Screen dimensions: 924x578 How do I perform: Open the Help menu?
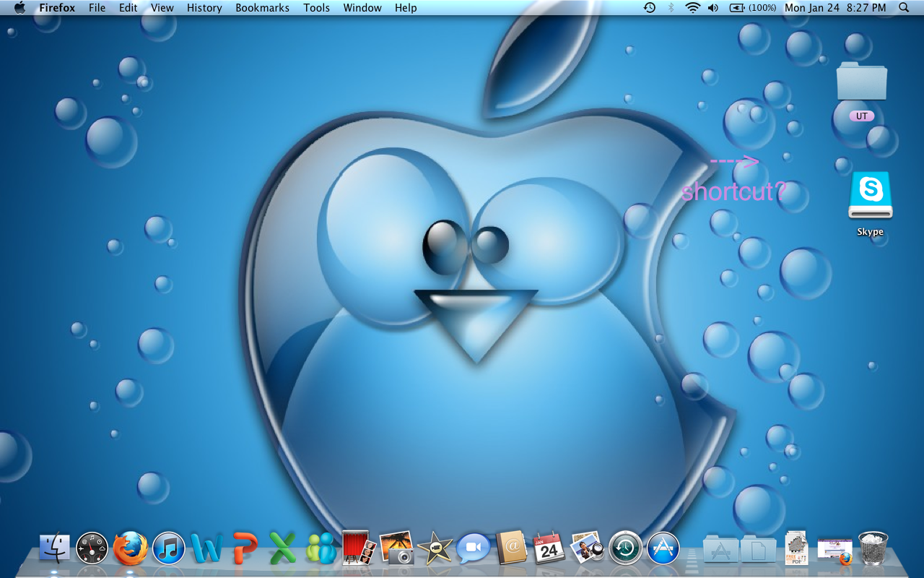(406, 8)
